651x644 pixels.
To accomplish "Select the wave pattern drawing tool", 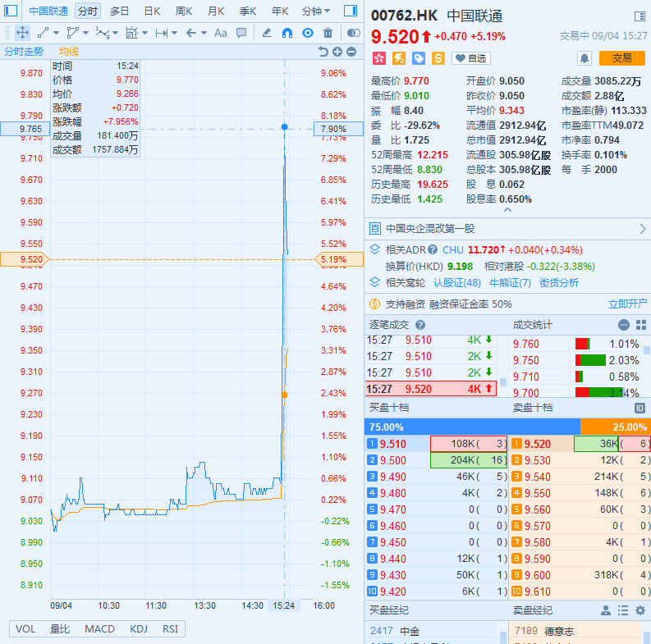I will [102, 33].
